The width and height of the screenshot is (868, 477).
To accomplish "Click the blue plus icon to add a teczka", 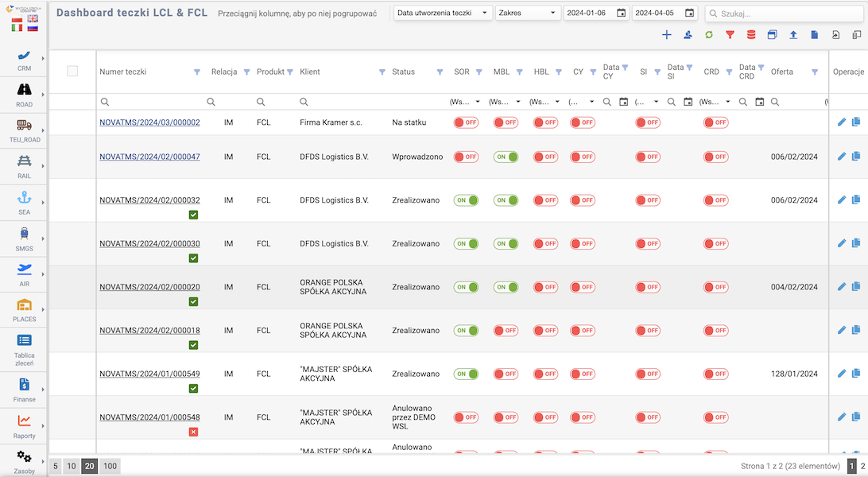I will pyautogui.click(x=666, y=35).
